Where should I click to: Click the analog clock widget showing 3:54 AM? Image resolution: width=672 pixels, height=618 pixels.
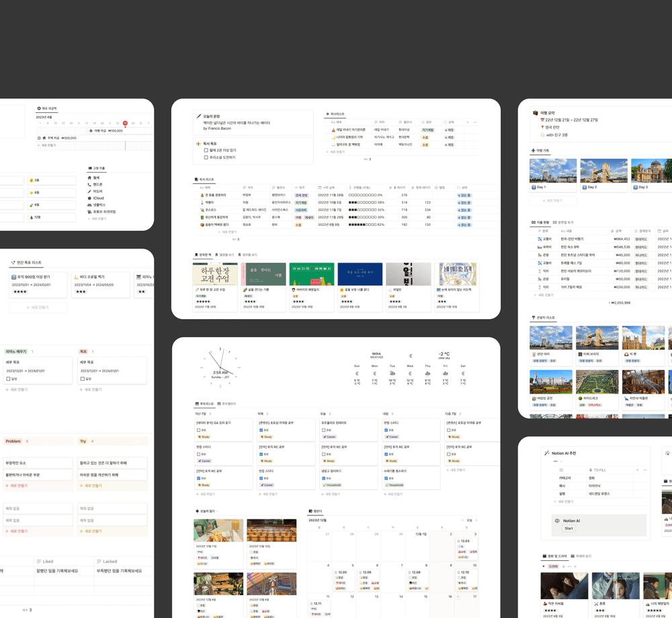click(220, 368)
